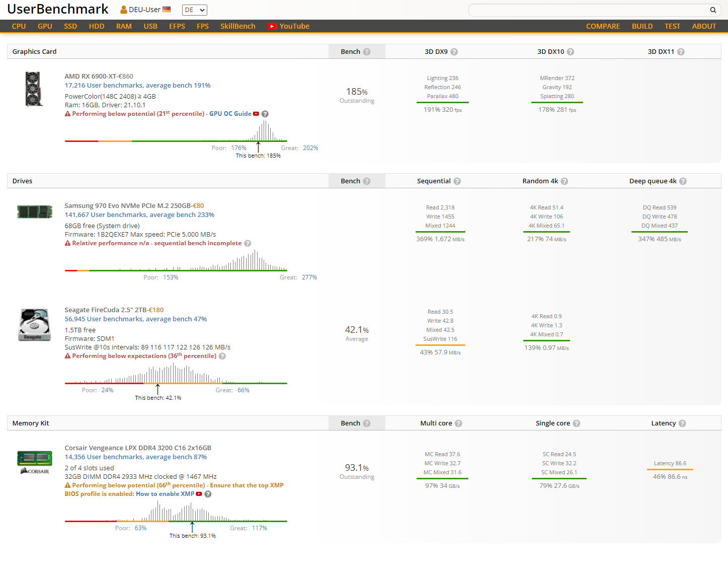This screenshot has height=575, width=728.
Task: Open help icon next to Graphics Card Bench
Action: point(367,52)
